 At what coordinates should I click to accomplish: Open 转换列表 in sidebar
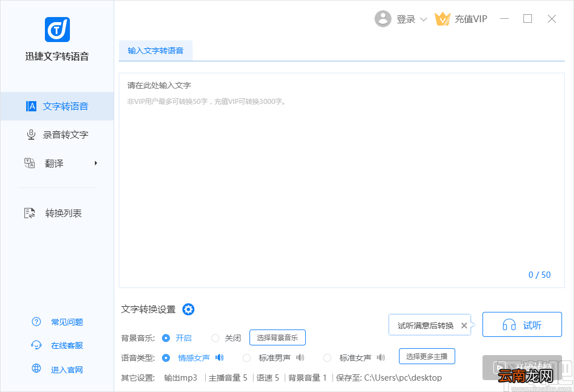57,213
